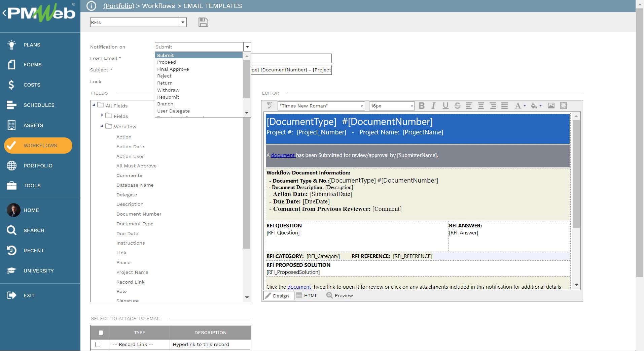Enable the Lock option

[157, 82]
